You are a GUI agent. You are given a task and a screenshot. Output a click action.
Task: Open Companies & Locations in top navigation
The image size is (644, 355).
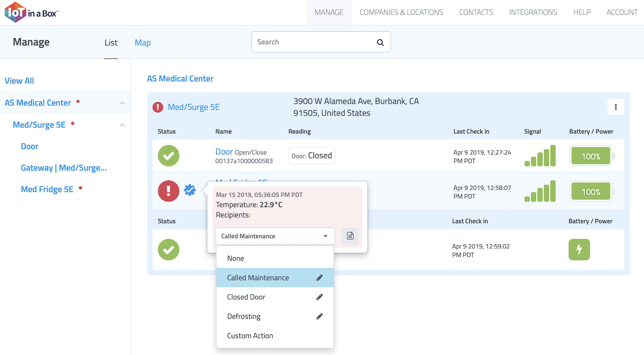401,13
